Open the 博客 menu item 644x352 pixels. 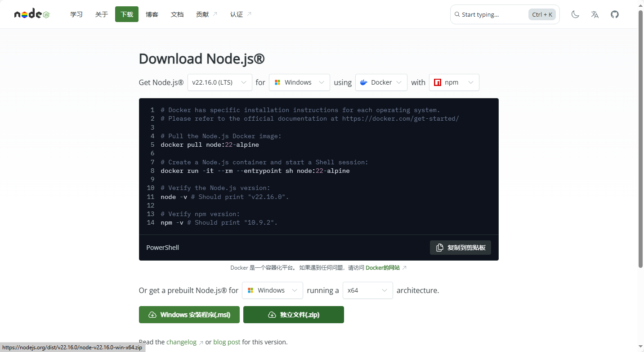152,14
